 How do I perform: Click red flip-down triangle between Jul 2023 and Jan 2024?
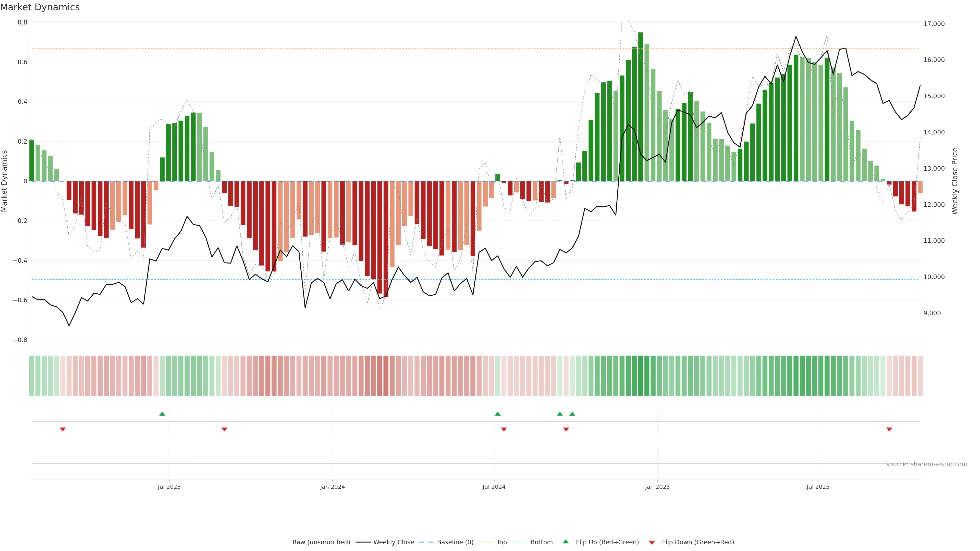[225, 429]
